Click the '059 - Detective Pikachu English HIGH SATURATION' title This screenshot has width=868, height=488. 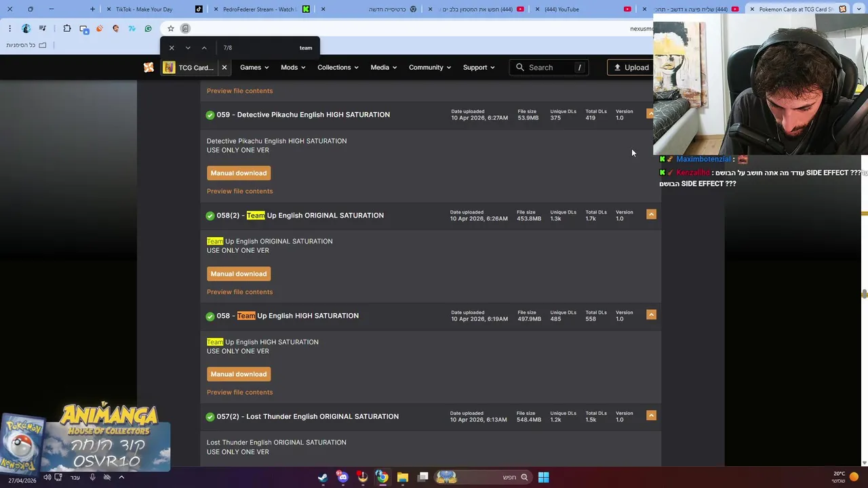(x=303, y=115)
